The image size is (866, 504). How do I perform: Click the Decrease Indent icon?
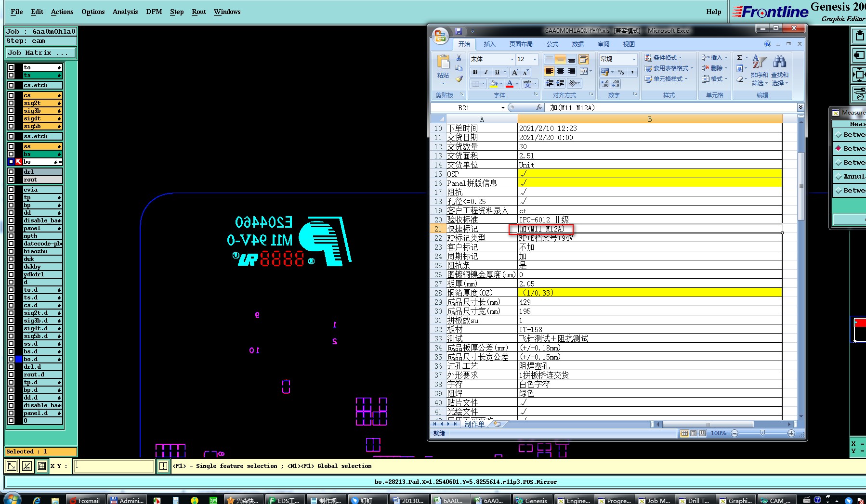pyautogui.click(x=549, y=83)
